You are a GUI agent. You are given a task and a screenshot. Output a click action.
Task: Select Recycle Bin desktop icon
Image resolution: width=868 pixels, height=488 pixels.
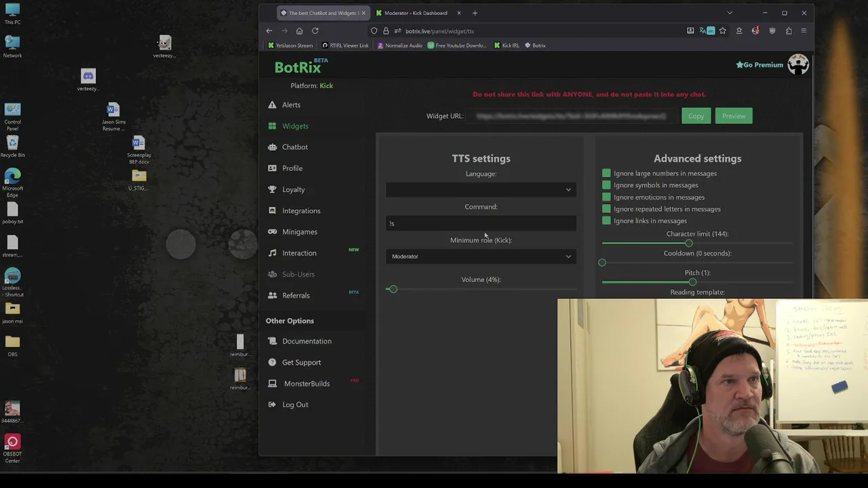tap(12, 146)
